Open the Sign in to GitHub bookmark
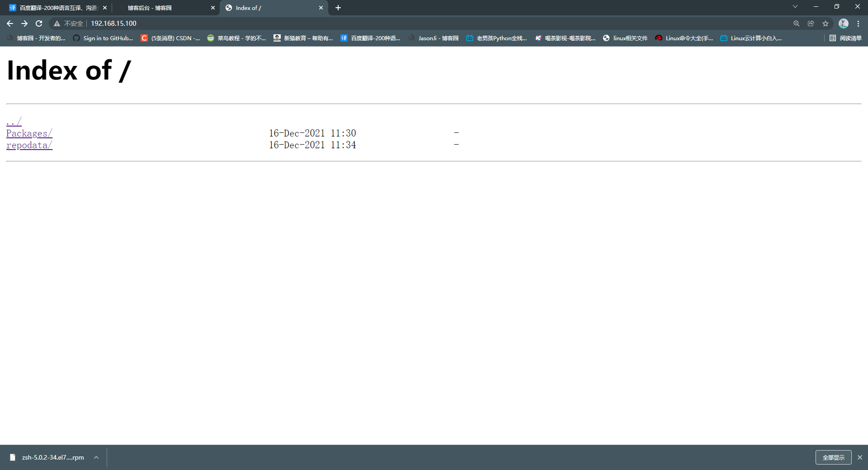 [103, 38]
